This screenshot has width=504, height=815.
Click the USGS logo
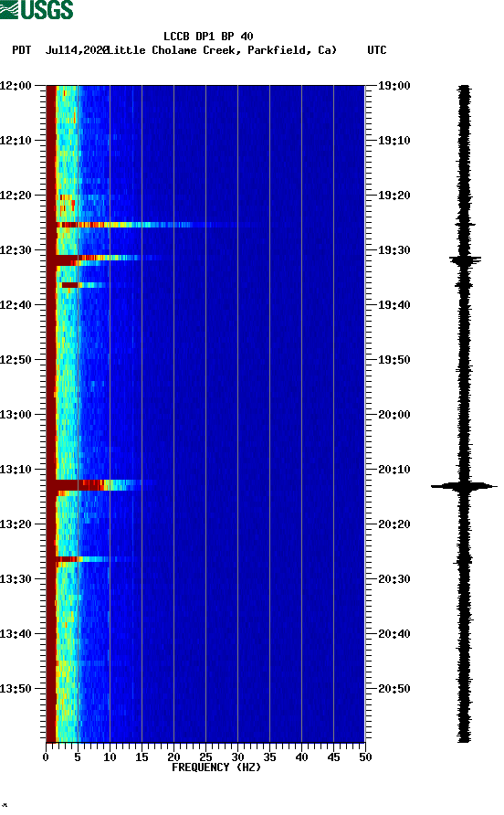pos(37,10)
